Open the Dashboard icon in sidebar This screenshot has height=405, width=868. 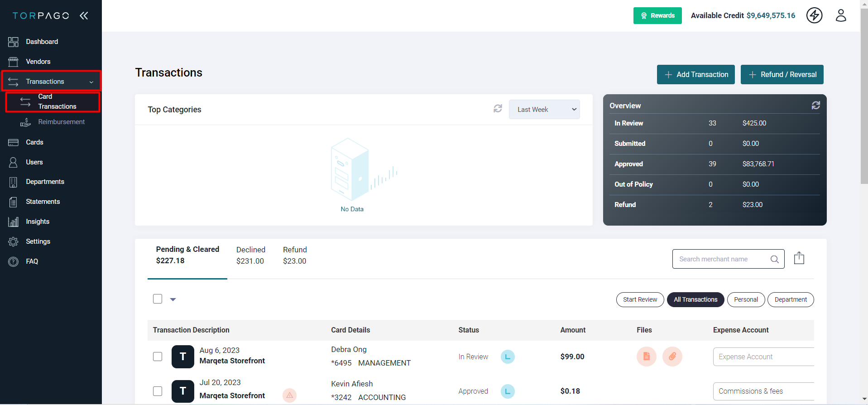click(x=13, y=42)
